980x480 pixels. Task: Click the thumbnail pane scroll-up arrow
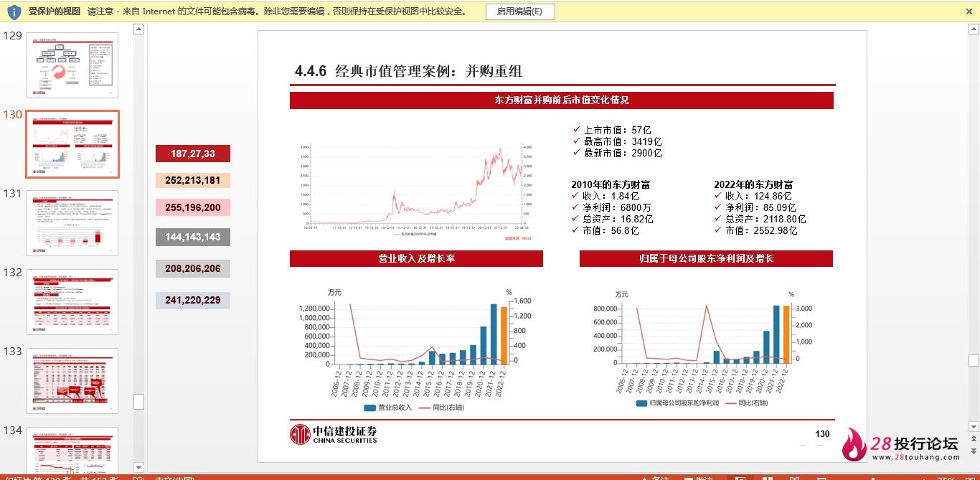[139, 29]
